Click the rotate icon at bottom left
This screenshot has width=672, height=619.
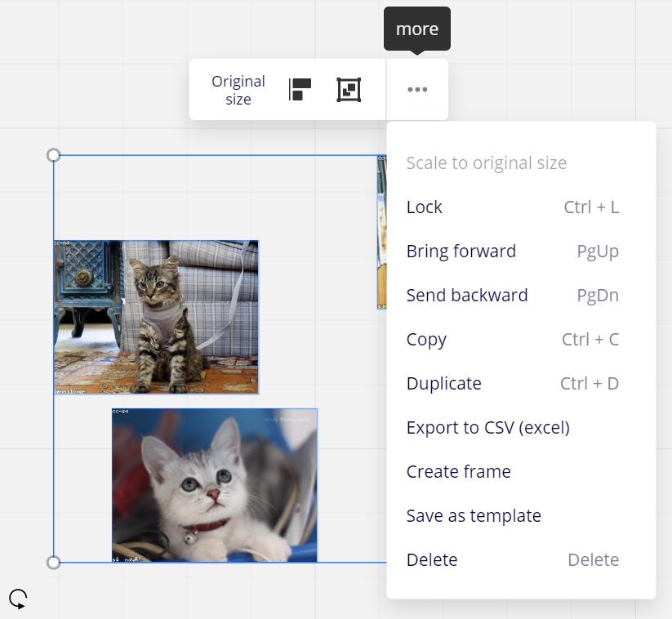[18, 599]
